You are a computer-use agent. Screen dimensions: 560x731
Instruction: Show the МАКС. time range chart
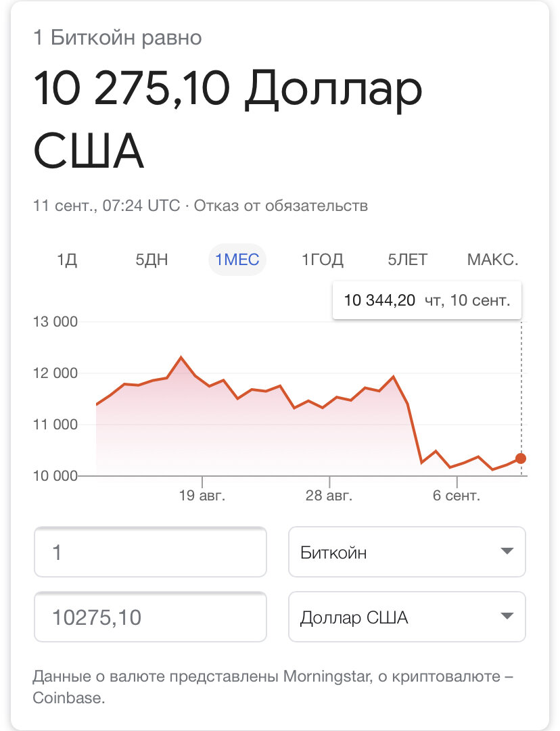point(493,259)
